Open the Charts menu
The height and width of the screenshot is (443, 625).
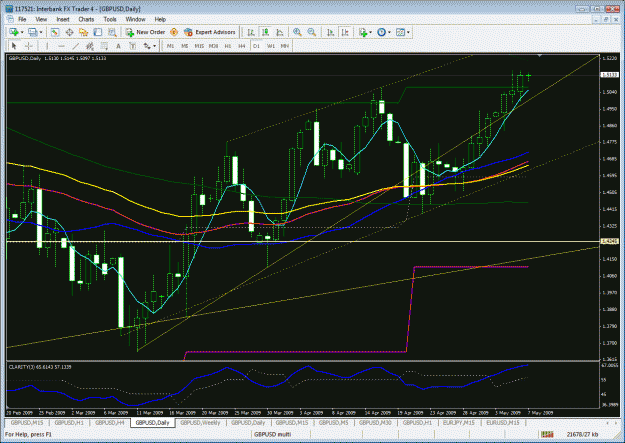(86, 19)
